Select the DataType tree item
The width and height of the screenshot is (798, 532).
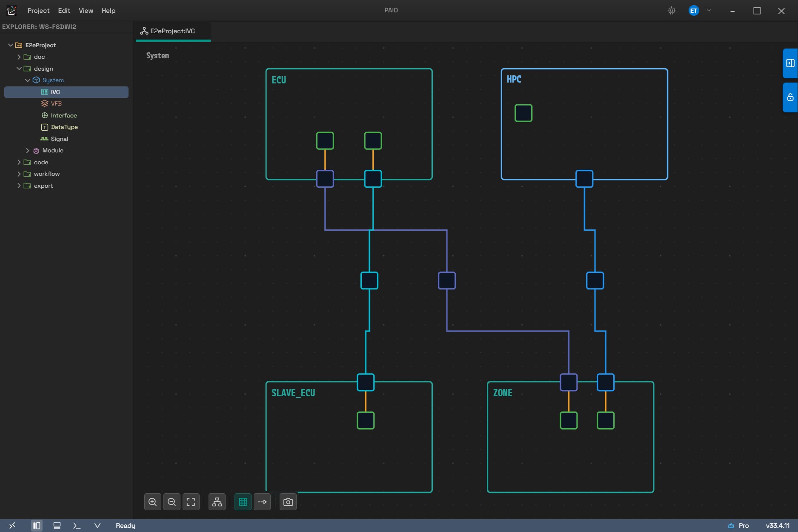click(x=64, y=127)
